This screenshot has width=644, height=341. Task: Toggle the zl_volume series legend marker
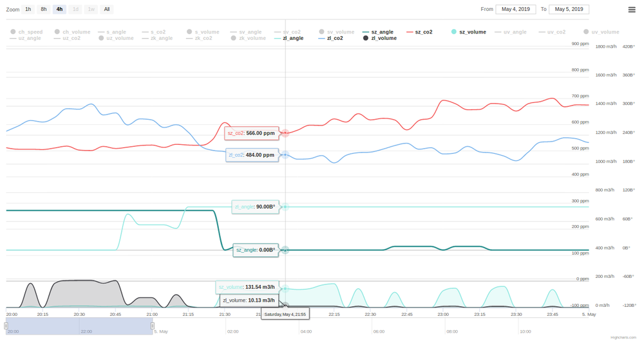366,39
